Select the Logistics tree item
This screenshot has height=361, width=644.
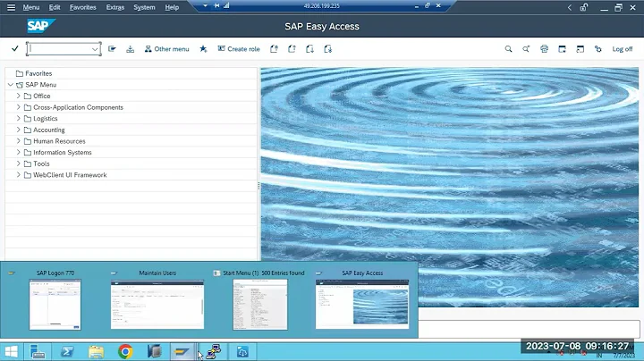coord(46,119)
